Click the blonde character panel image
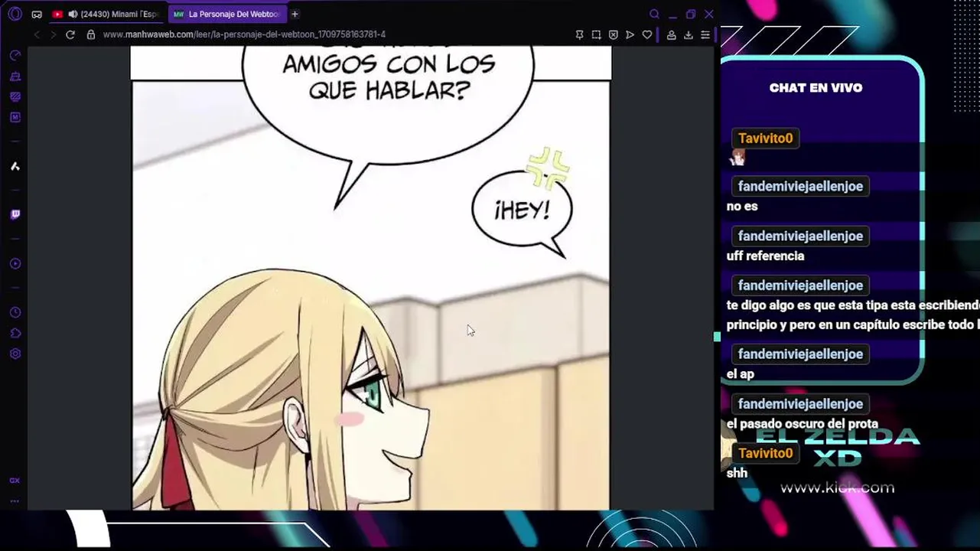This screenshot has height=551, width=980. click(x=371, y=295)
